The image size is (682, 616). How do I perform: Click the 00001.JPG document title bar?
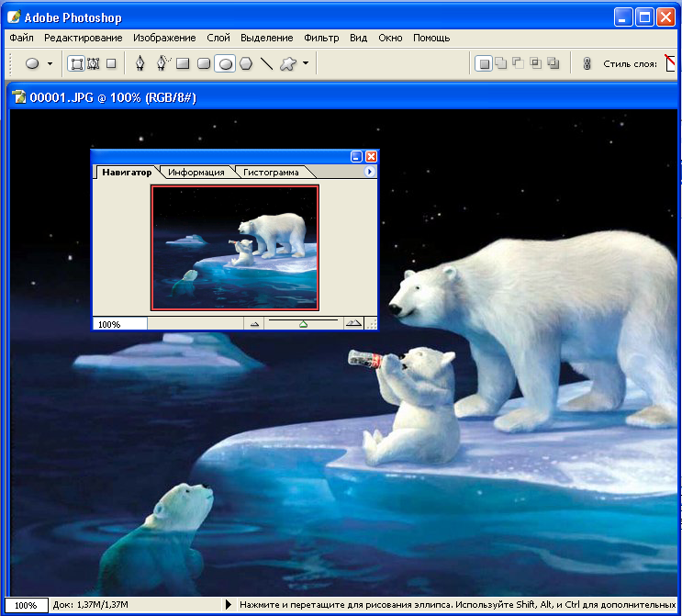pyautogui.click(x=343, y=97)
